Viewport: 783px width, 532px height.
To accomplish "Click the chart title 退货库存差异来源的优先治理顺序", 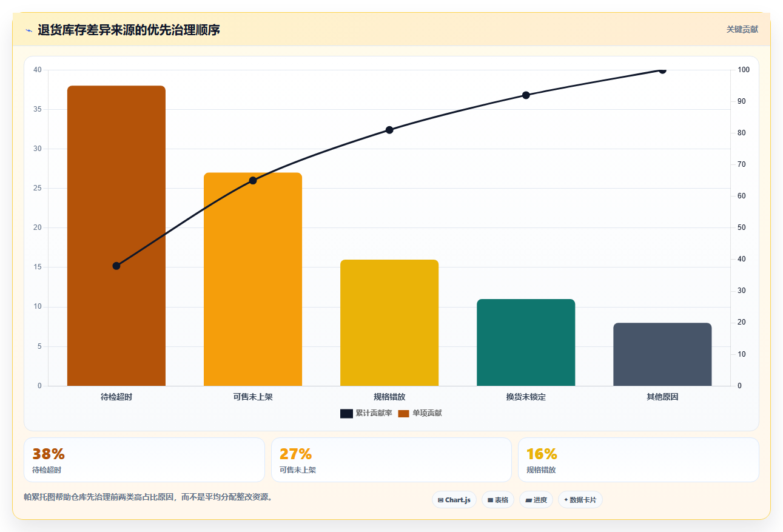I will click(x=129, y=30).
